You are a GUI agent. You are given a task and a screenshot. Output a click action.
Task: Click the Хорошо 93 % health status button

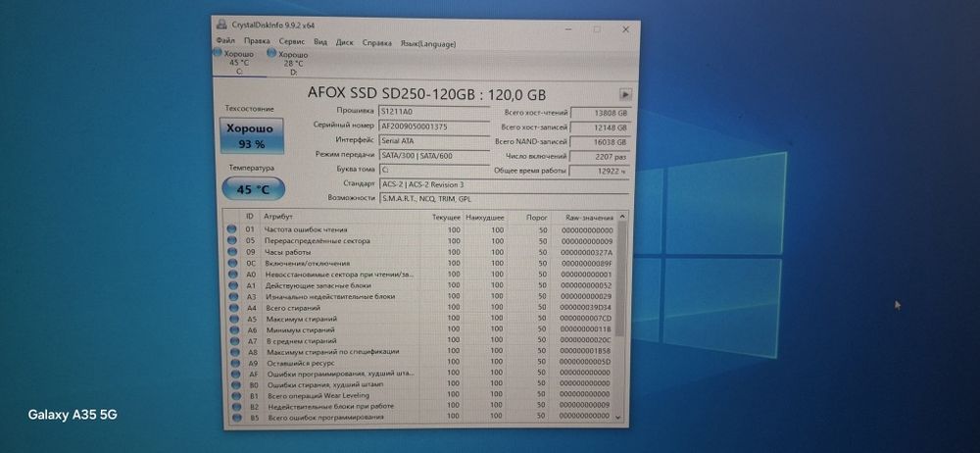point(251,135)
